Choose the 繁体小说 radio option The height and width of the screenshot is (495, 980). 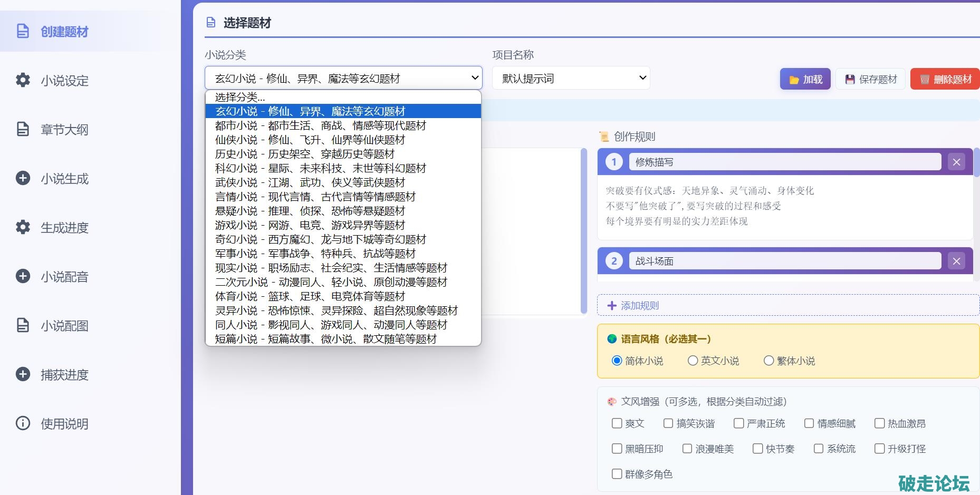click(769, 361)
